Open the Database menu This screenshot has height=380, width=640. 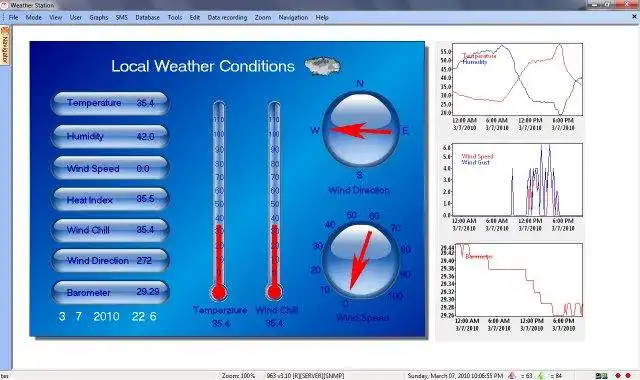coord(147,18)
